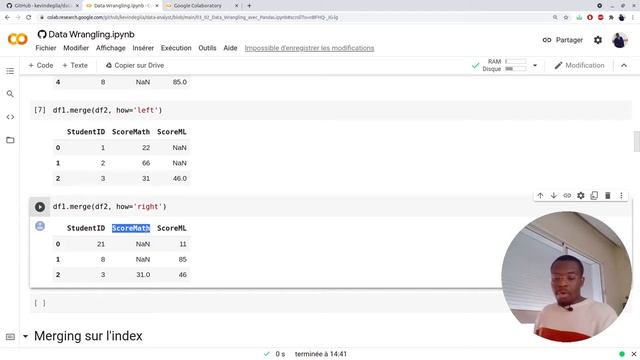Viewport: 640px width, 360px height.
Task: Open Colab settings gear in header
Action: pos(598,40)
